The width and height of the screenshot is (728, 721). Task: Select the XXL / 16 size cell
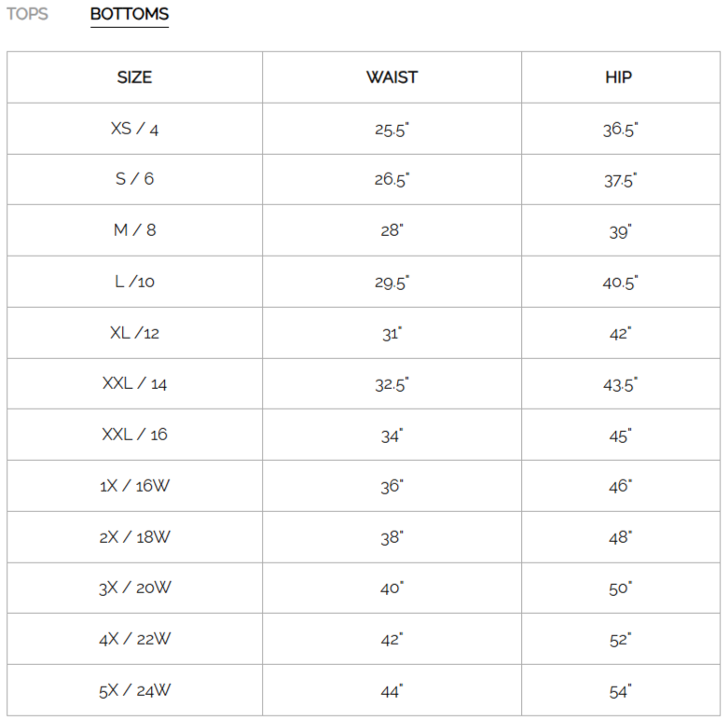134,435
